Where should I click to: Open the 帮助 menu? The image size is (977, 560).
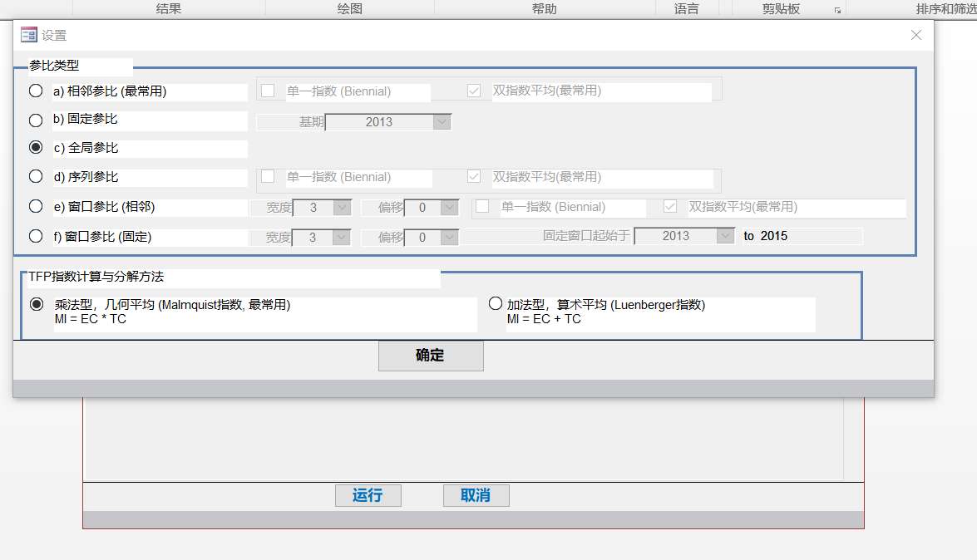point(545,9)
